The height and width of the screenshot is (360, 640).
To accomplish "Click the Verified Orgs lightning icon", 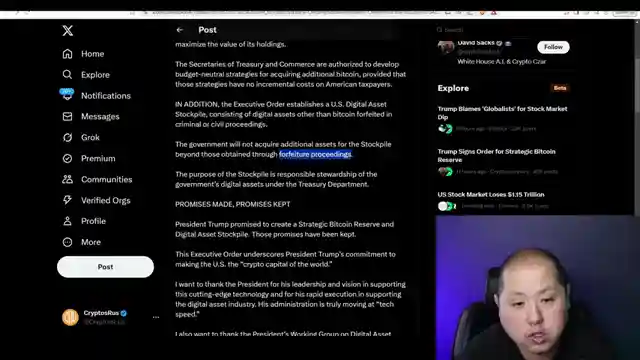I will click(67, 200).
